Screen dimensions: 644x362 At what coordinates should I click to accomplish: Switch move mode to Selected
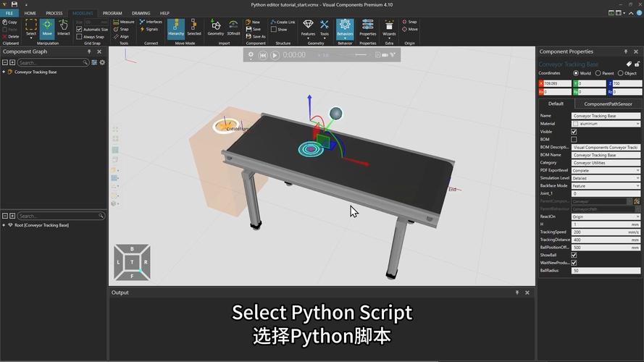pyautogui.click(x=194, y=28)
